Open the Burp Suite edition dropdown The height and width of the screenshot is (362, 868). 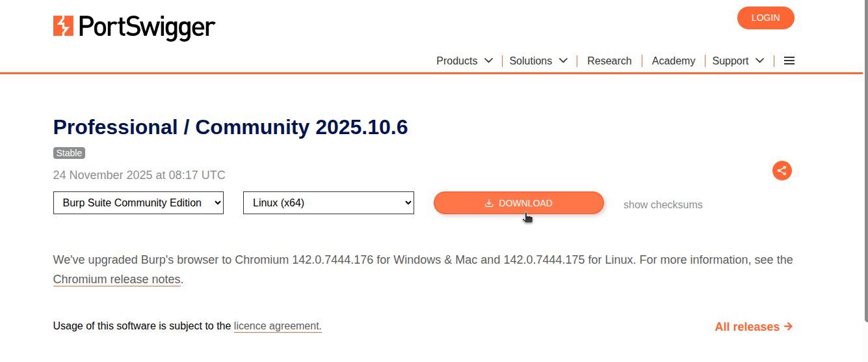(138, 202)
